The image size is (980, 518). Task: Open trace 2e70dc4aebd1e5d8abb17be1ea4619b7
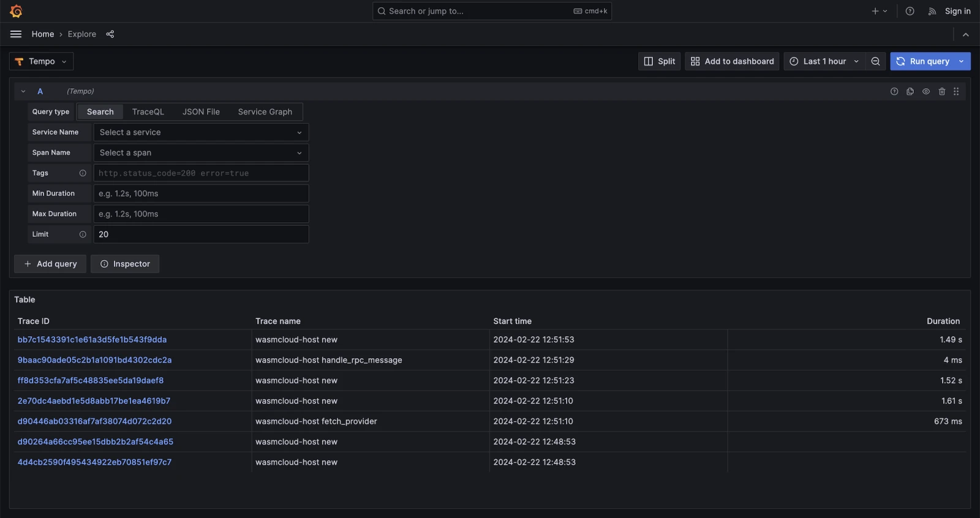click(94, 401)
